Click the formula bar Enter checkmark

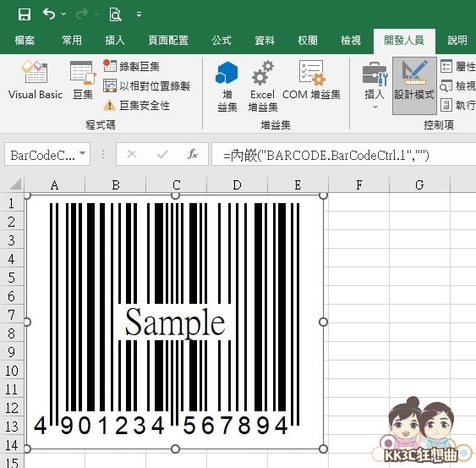[162, 154]
